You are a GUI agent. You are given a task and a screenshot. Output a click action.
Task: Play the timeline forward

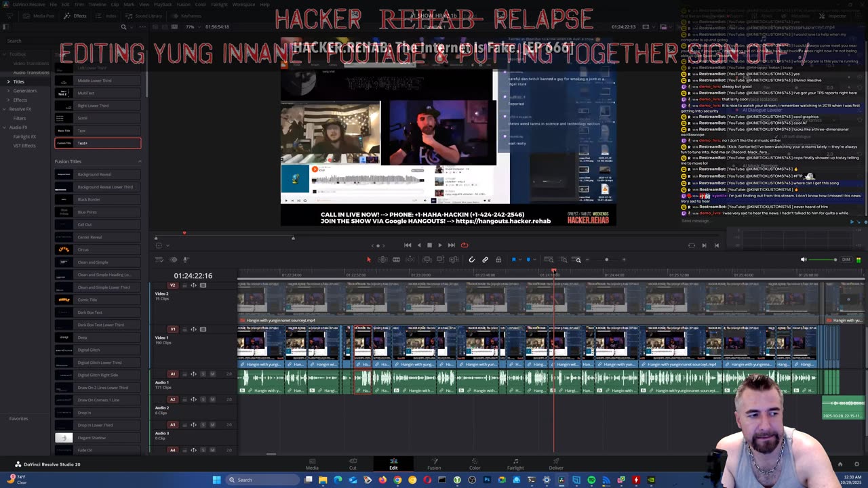(x=439, y=245)
